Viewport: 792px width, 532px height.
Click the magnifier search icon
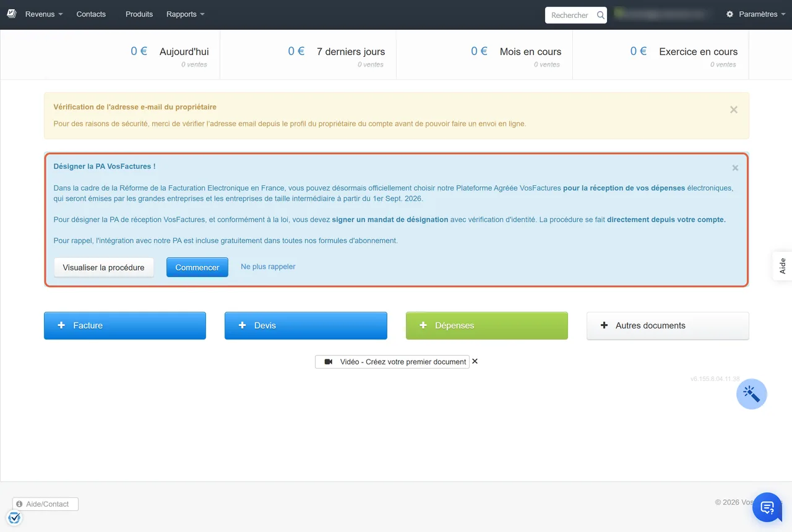(x=600, y=15)
